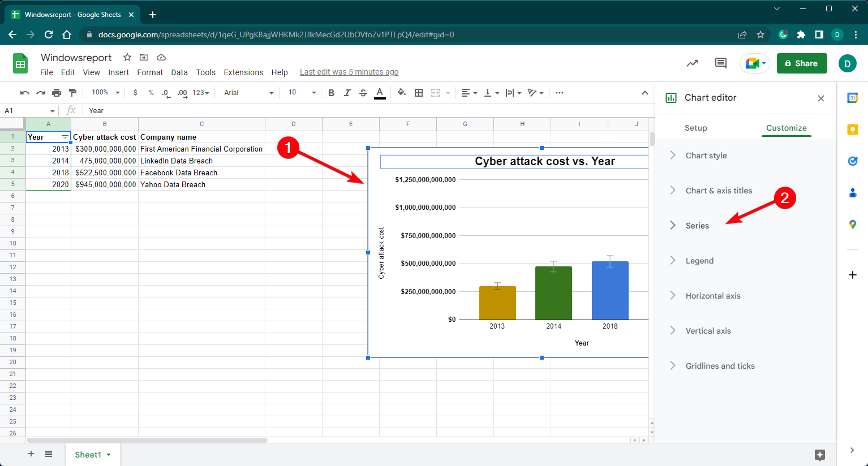868x466 pixels.
Task: Open the horizontal align dropdown
Action: tap(469, 93)
